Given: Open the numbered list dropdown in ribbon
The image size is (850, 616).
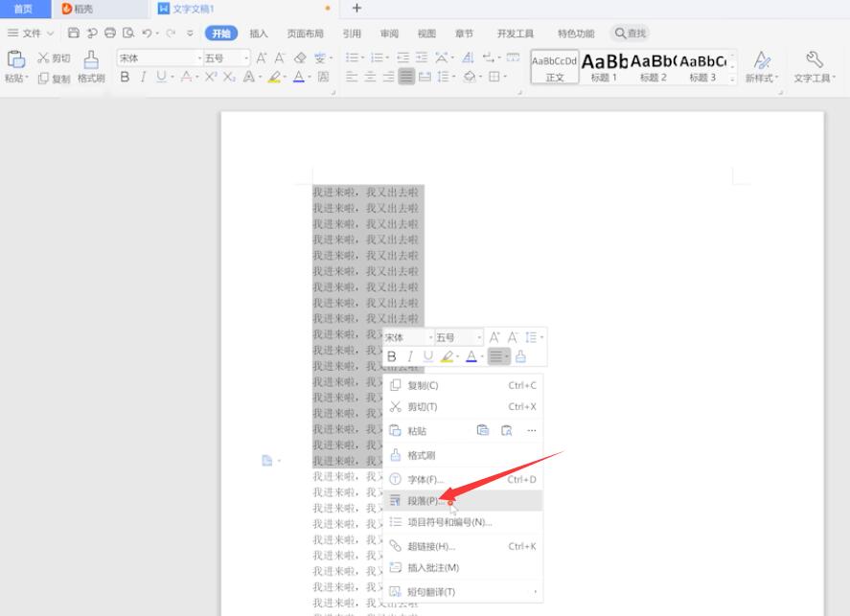Looking at the screenshot, I should coord(387,57).
